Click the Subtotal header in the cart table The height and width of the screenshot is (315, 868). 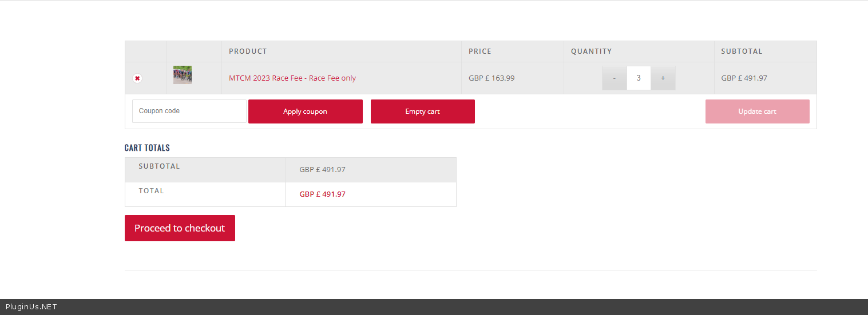point(742,51)
